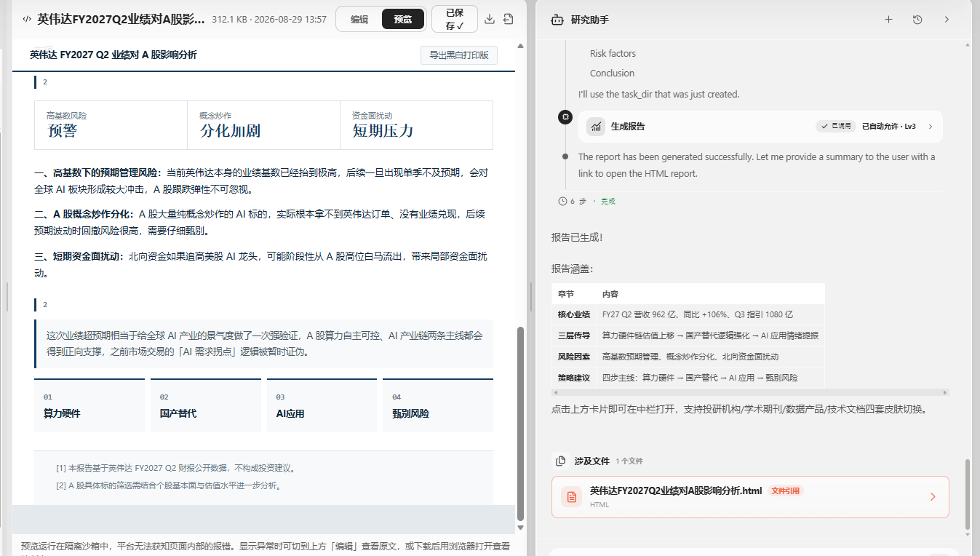Click the 资金面扰动 短期压力 card
980x556 pixels.
click(416, 125)
